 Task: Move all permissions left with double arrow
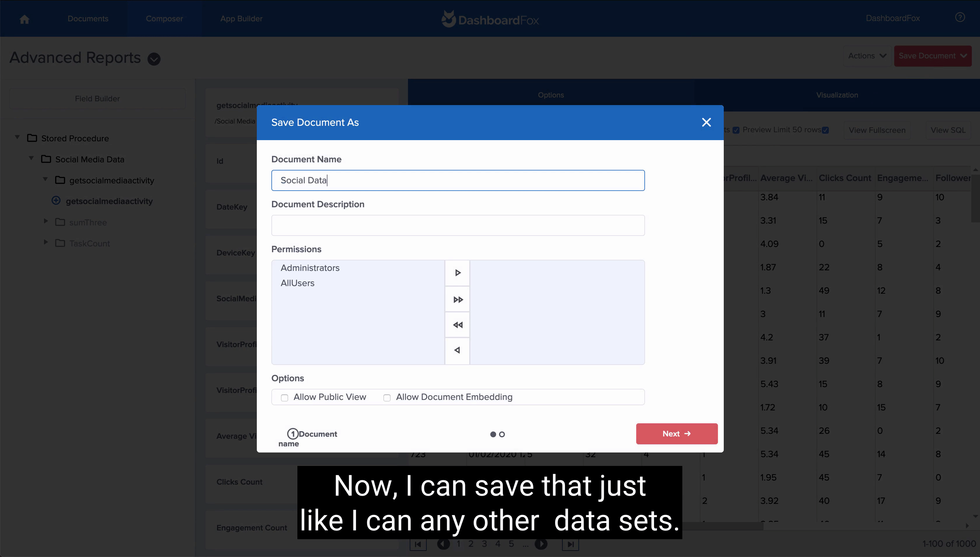457,325
